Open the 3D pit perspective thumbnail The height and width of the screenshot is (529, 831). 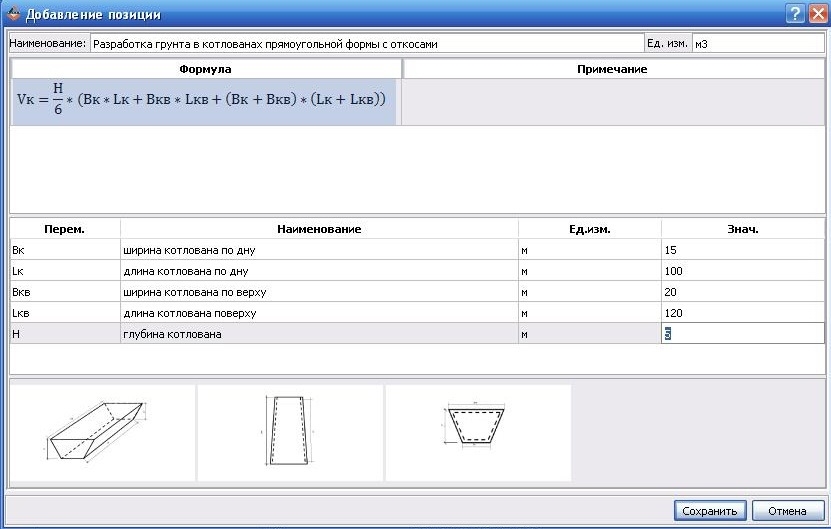click(102, 432)
